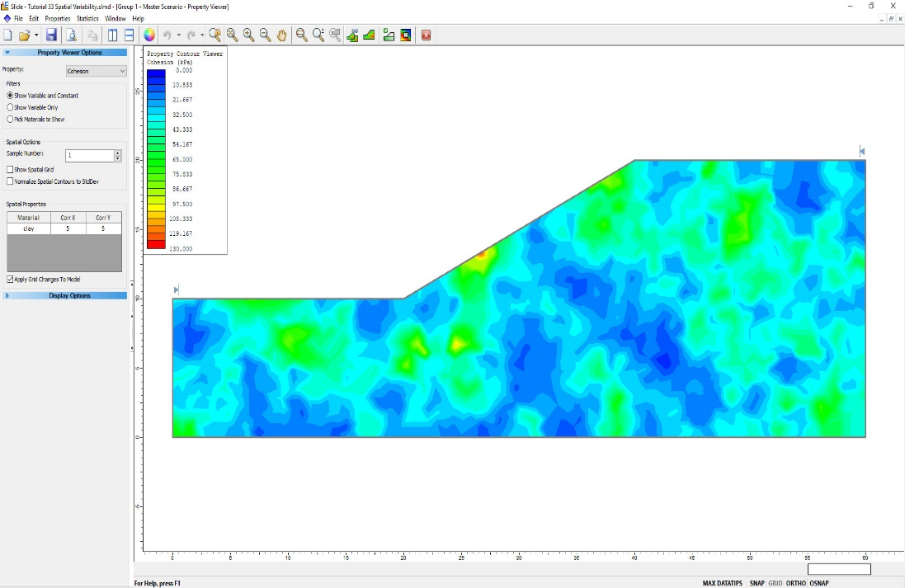Image resolution: width=905 pixels, height=588 pixels.
Task: Click the Sample Number input field
Action: tap(89, 156)
